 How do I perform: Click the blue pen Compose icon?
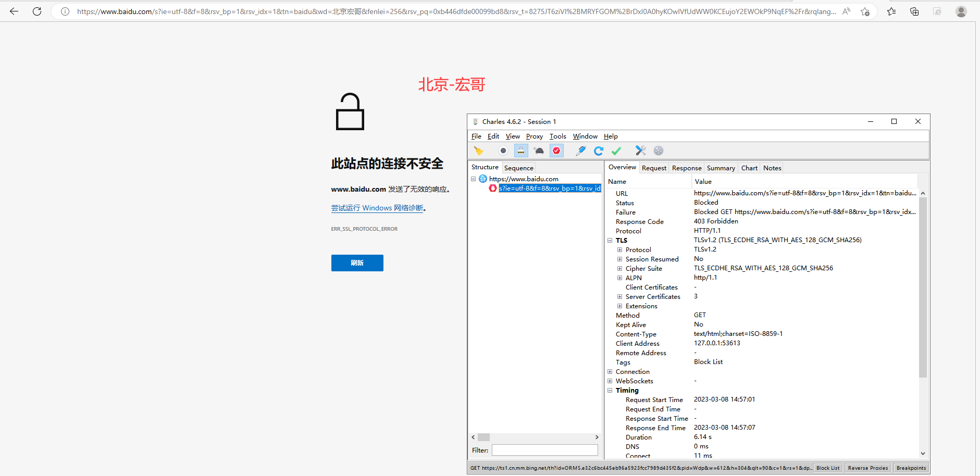[x=580, y=151]
